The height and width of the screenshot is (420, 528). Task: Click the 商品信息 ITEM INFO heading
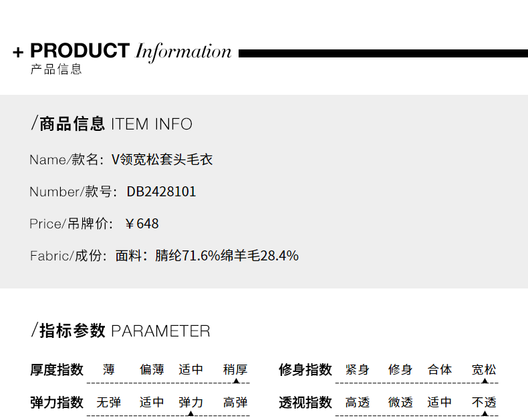112,124
